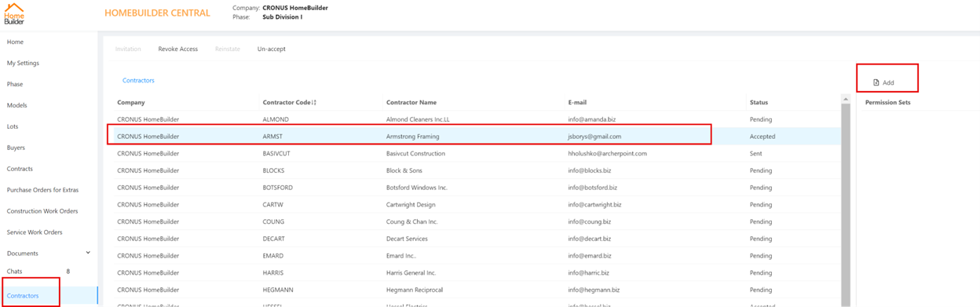Expand the Documents sidebar chevron
Image resolution: width=980 pixels, height=307 pixels.
88,253
